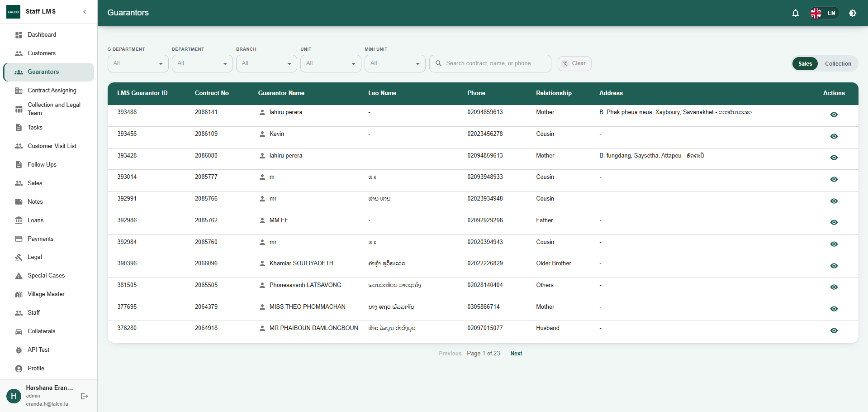Click the search contract, name, or phone field
This screenshot has width=868, height=412.
(490, 63)
